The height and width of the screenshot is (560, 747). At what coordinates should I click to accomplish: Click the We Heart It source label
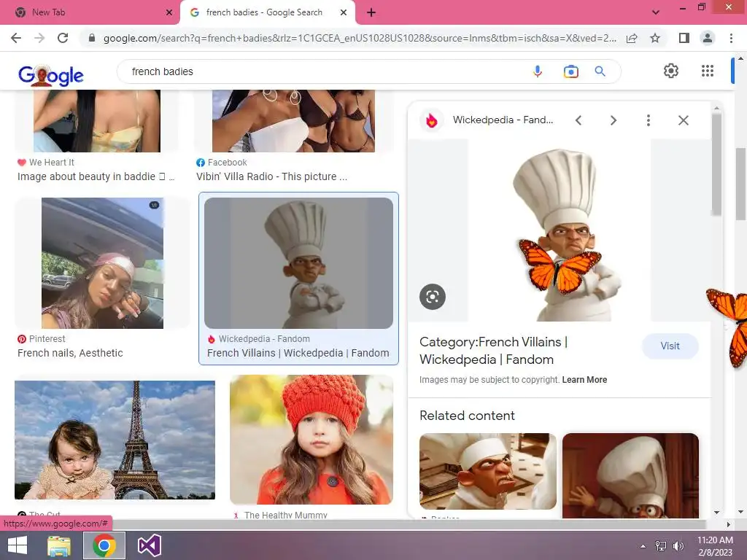coord(52,163)
